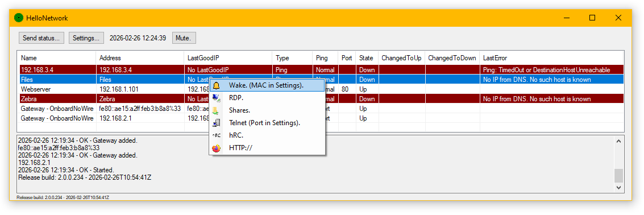Click the Down state in Zebra row

[367, 98]
